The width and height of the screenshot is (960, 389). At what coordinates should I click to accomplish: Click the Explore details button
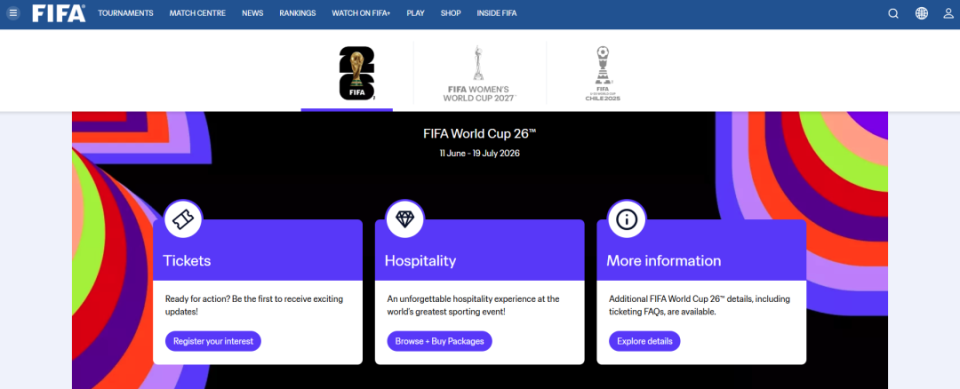click(x=645, y=341)
